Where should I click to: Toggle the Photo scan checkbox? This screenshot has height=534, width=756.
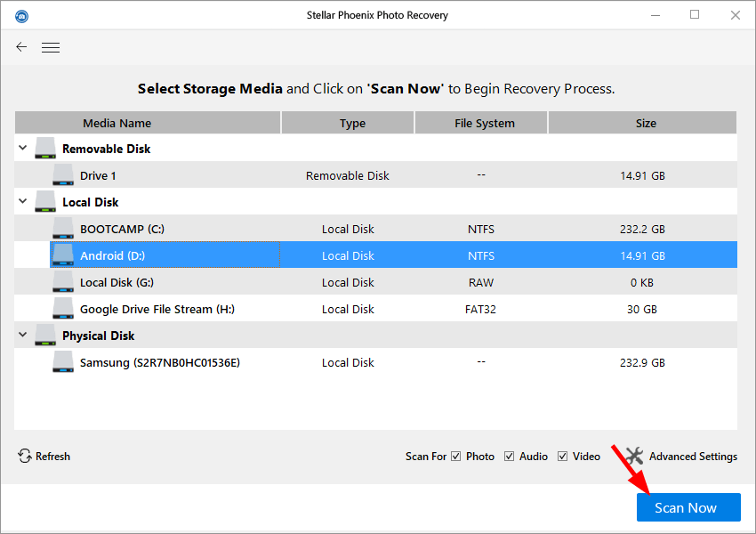coord(456,457)
